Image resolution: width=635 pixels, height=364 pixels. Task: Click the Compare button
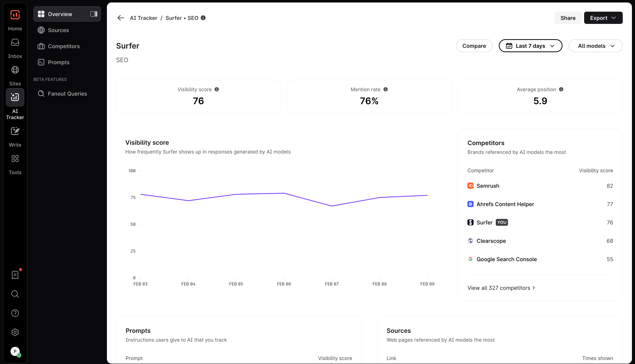474,46
